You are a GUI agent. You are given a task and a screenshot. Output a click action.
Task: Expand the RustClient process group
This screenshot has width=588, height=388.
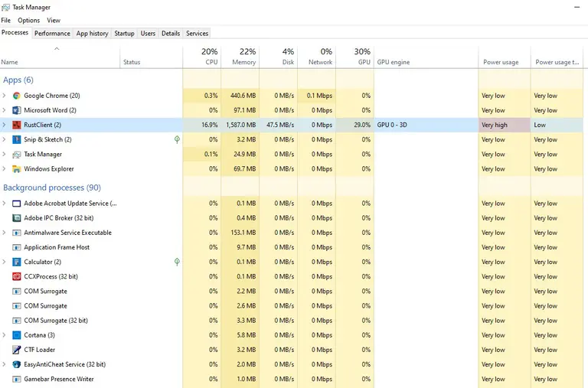[4, 125]
